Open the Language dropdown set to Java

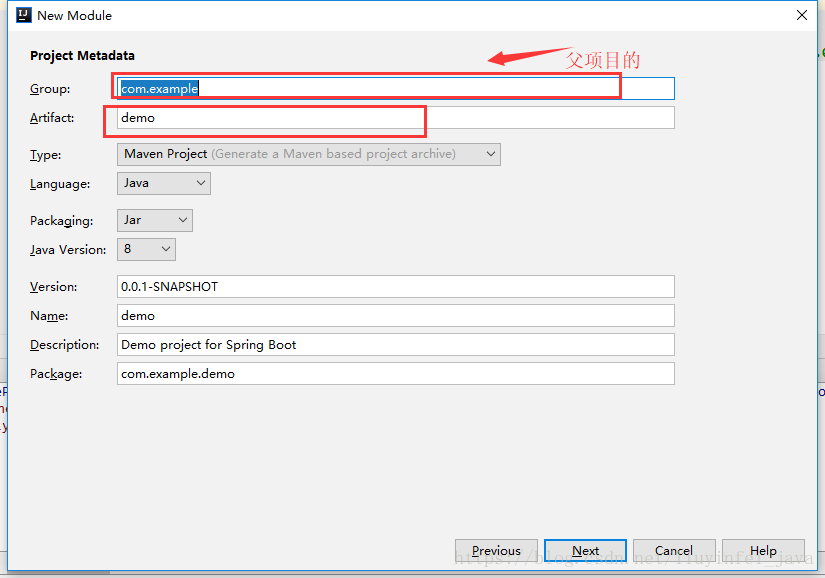(164, 184)
